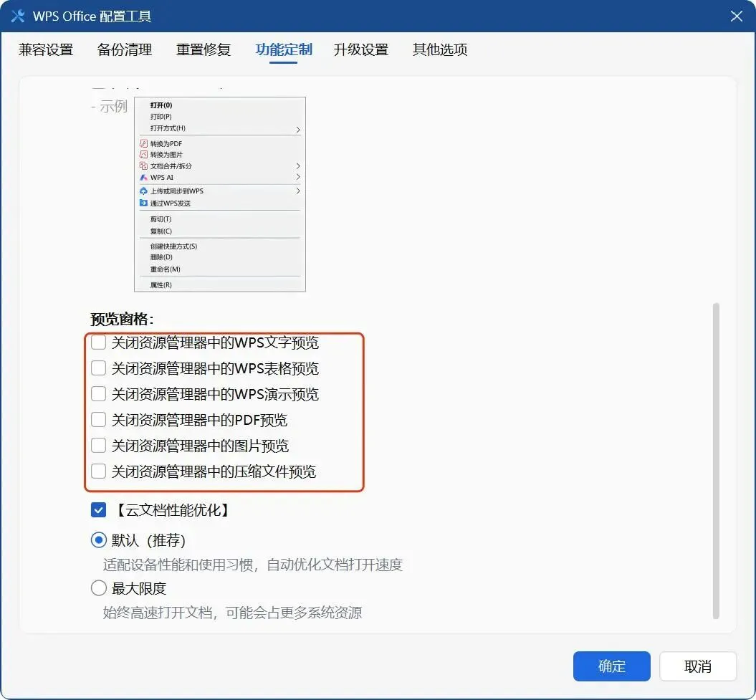Check 关闭资源管理器中的WPS表格预览
756x700 pixels.
(98, 368)
